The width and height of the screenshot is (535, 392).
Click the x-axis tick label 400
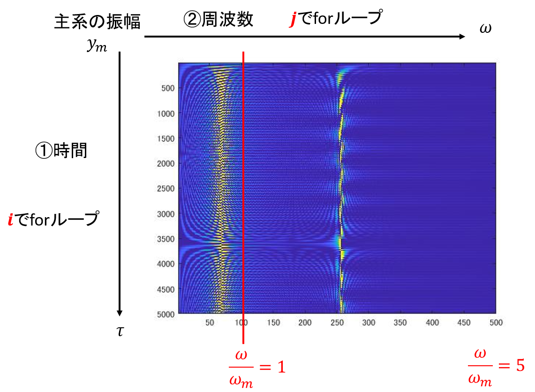click(x=432, y=323)
